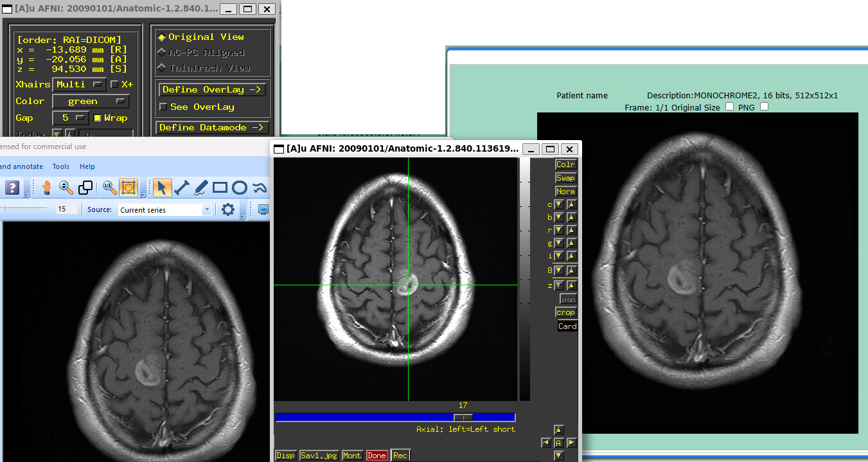The height and width of the screenshot is (462, 868).
Task: Click the Mont montage button
Action: 352,455
